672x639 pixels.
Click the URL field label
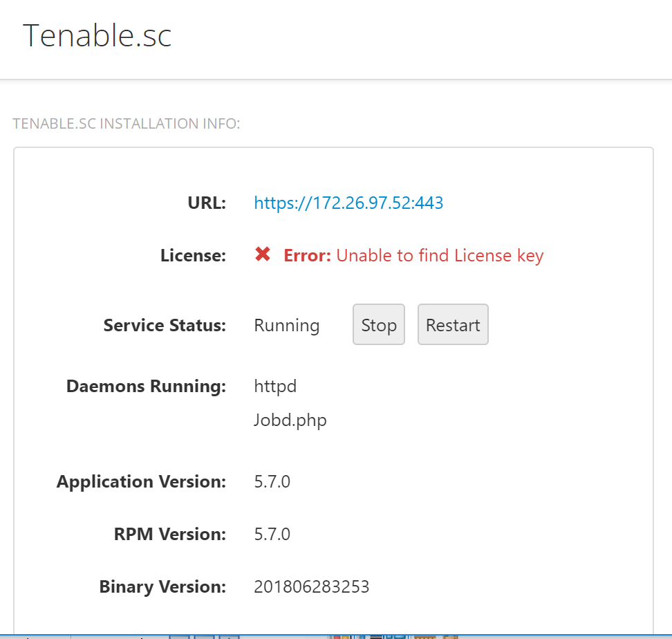(207, 203)
